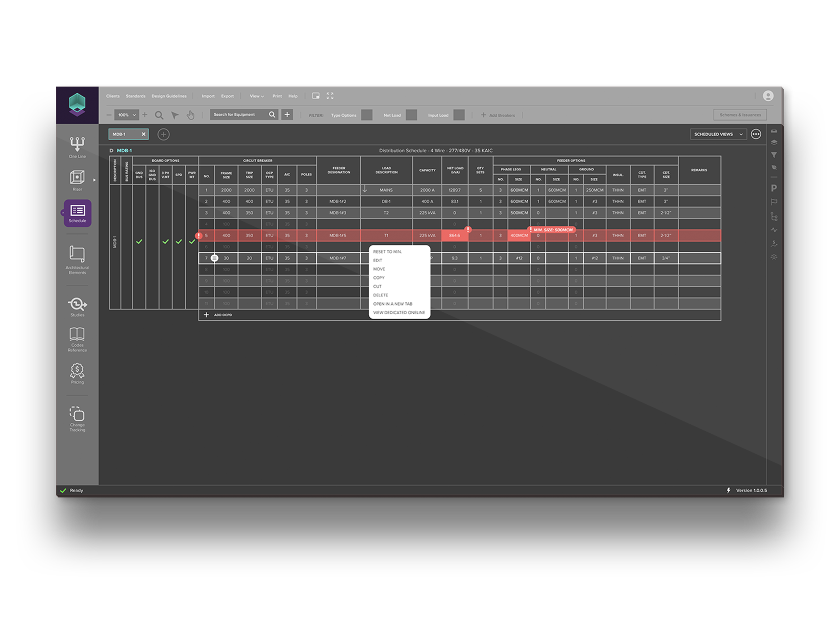Toggle the Net Load filter box
Viewport: 840px width, 630px height.
[x=411, y=115]
